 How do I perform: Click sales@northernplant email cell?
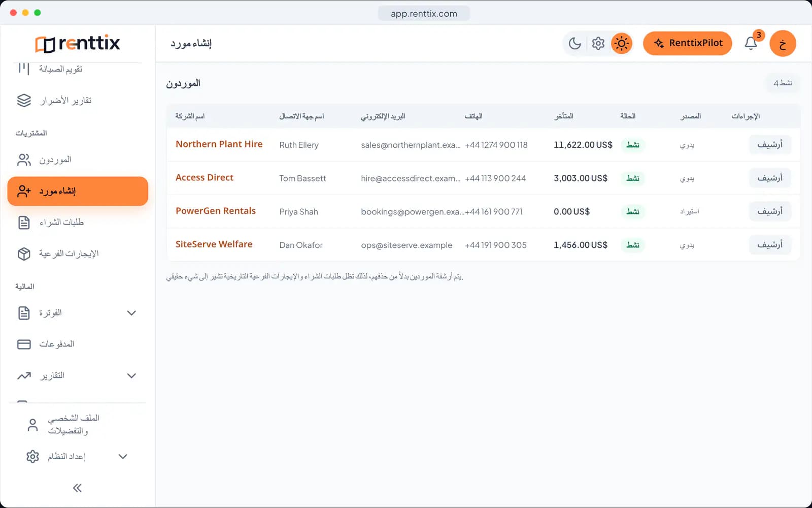point(411,145)
